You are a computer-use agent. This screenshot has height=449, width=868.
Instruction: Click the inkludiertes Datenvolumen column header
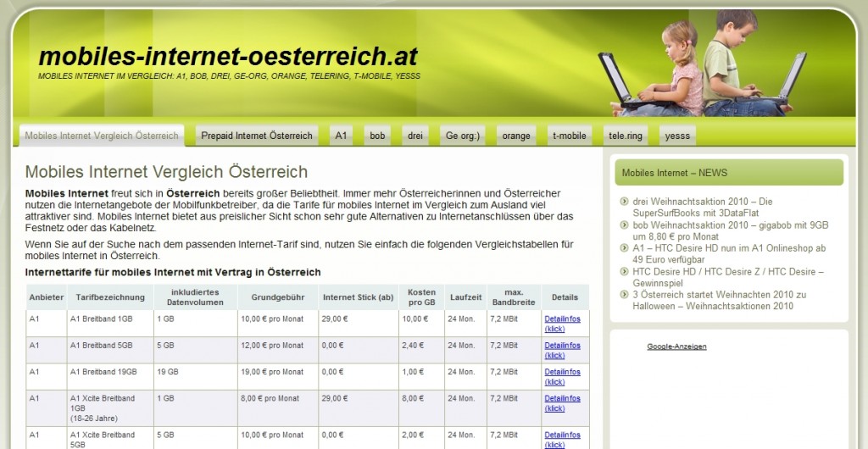(196, 297)
